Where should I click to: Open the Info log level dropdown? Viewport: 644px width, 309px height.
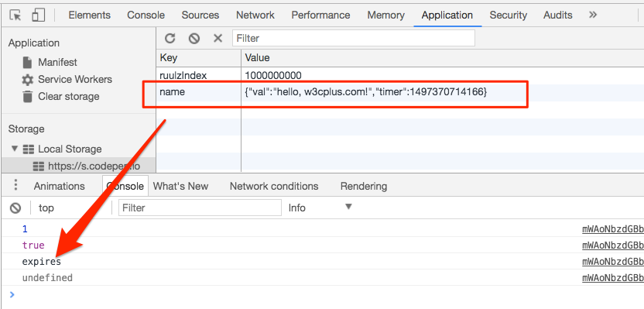[x=320, y=208]
